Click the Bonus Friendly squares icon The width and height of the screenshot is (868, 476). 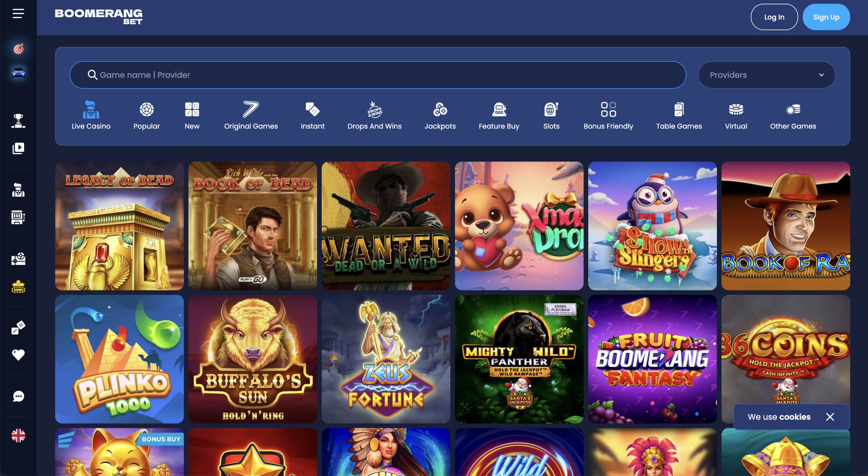click(x=608, y=109)
